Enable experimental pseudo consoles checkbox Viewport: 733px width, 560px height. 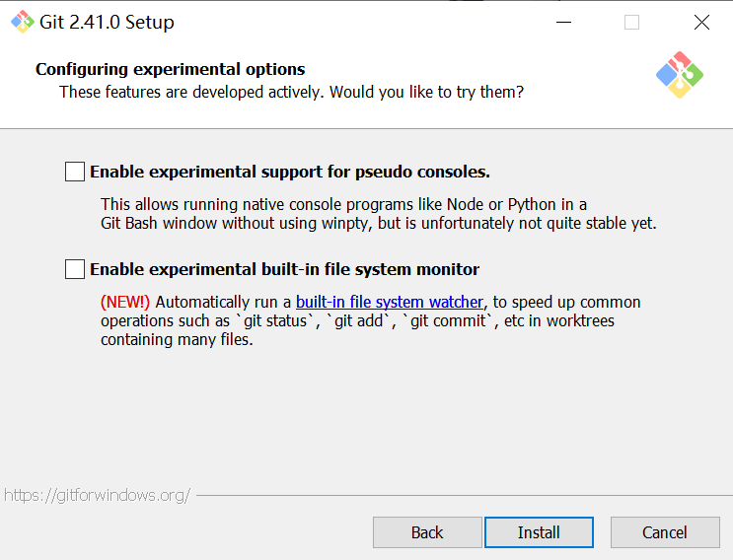click(75, 172)
